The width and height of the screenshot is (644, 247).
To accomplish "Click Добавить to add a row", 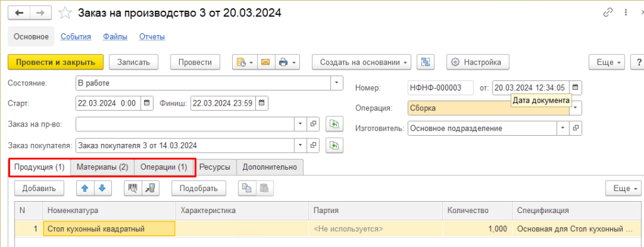I will point(39,189).
